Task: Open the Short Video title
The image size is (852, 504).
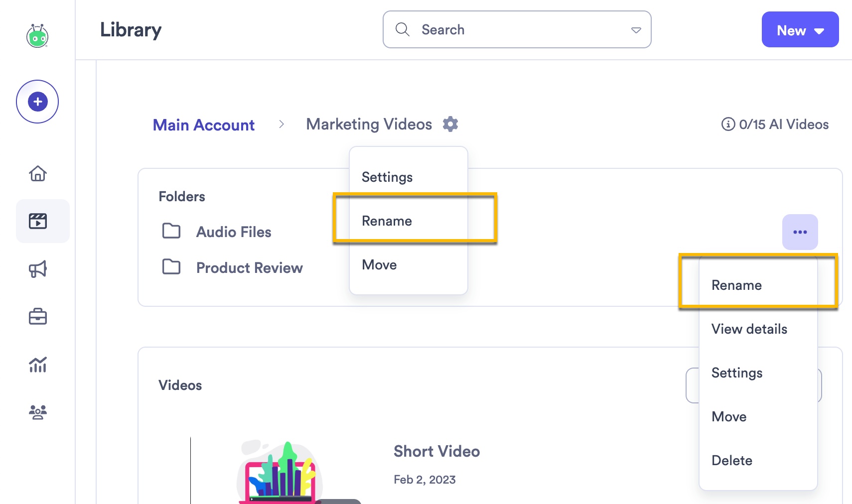Action: (436, 451)
